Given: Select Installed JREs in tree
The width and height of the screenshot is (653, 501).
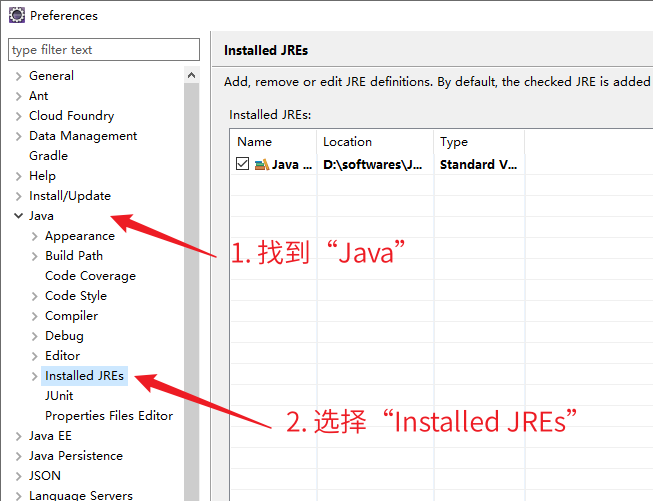Looking at the screenshot, I should 84,376.
